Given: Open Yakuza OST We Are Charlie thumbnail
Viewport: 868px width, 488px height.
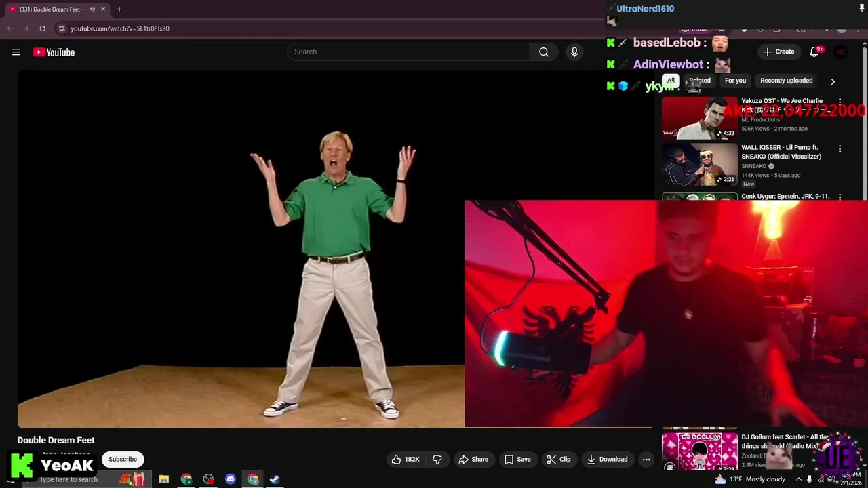Looking at the screenshot, I should click(x=699, y=118).
